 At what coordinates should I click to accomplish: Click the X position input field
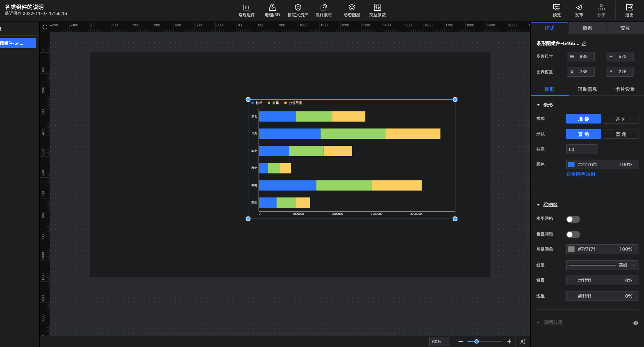[586, 72]
